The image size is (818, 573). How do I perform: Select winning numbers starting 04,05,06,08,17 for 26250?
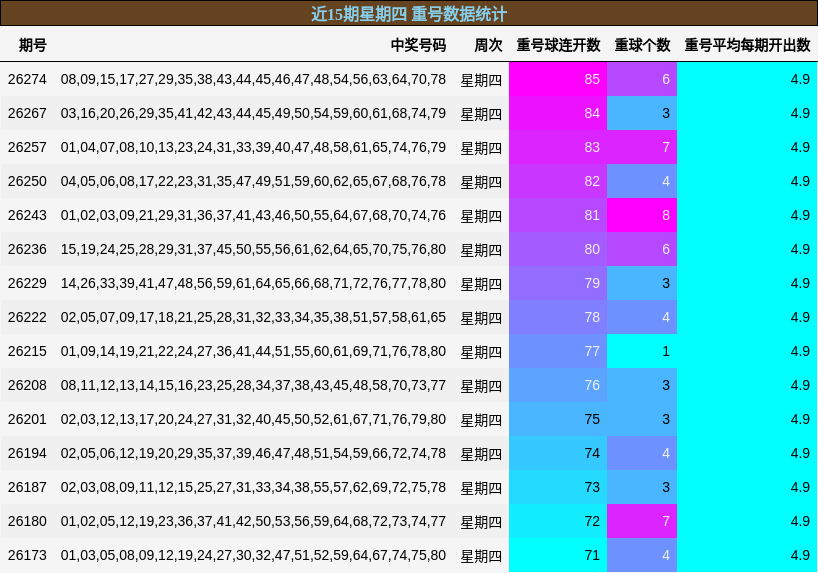(253, 181)
